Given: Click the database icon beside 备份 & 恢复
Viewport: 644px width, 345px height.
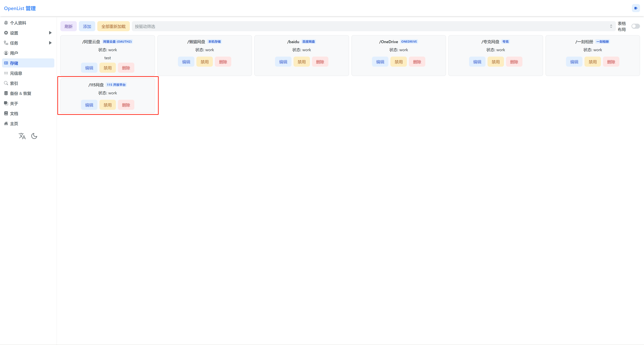Looking at the screenshot, I should [6, 93].
